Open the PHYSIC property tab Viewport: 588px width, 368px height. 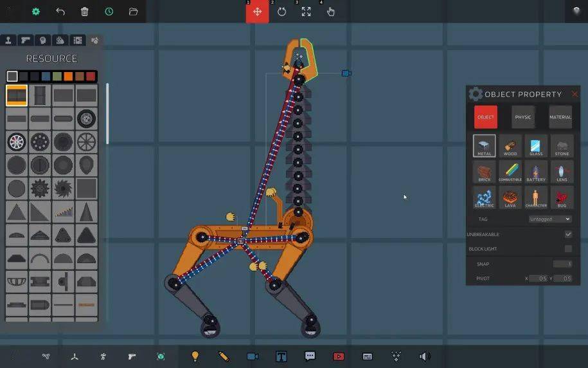click(523, 117)
